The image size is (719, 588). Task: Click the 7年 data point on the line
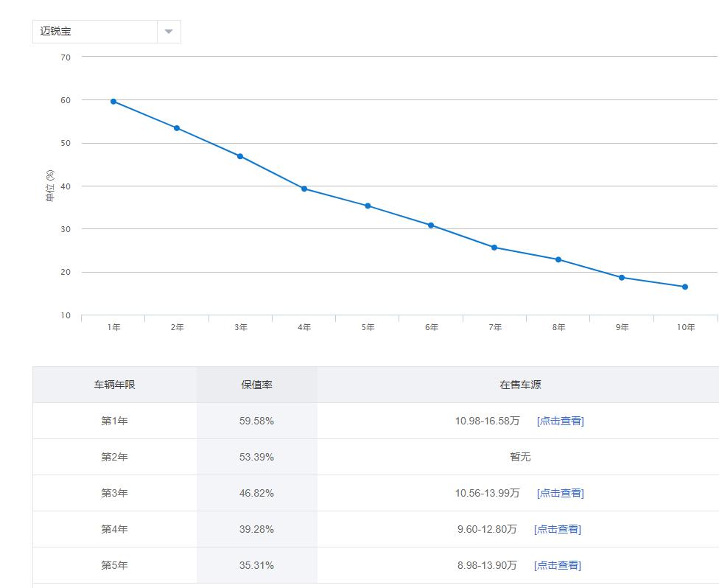point(494,248)
